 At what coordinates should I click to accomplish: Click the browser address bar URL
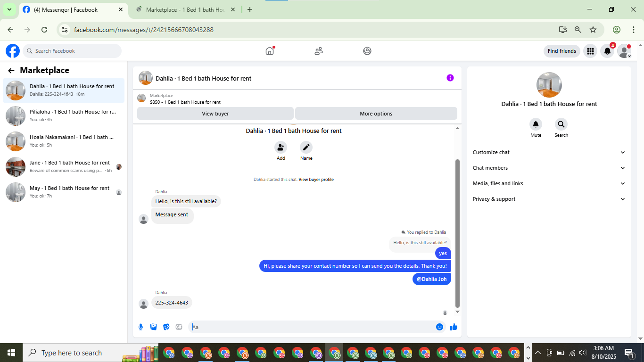pos(144,30)
